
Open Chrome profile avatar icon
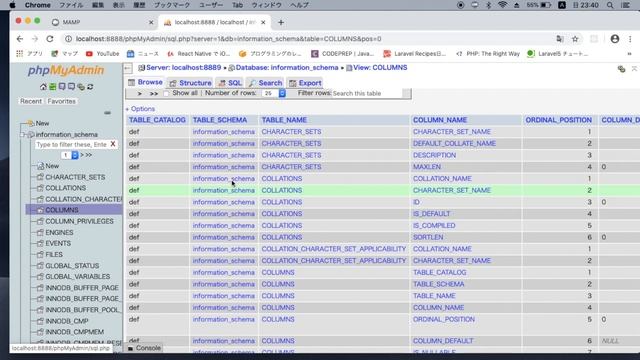coord(615,39)
